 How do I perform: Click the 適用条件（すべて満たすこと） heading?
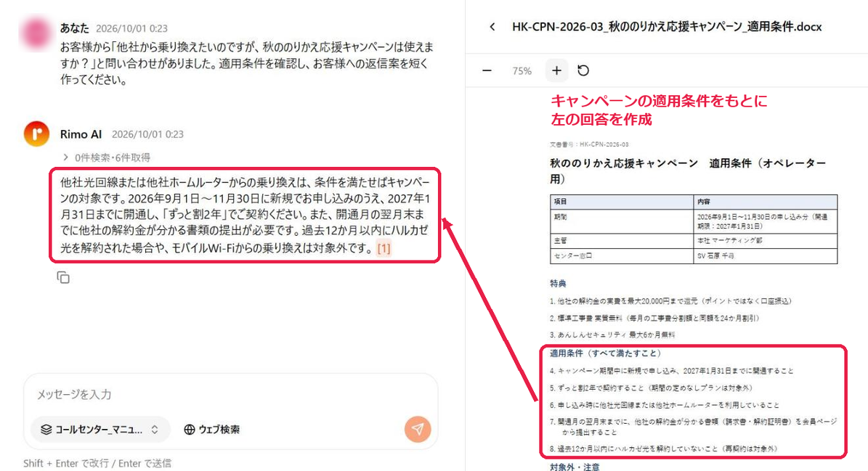606,353
